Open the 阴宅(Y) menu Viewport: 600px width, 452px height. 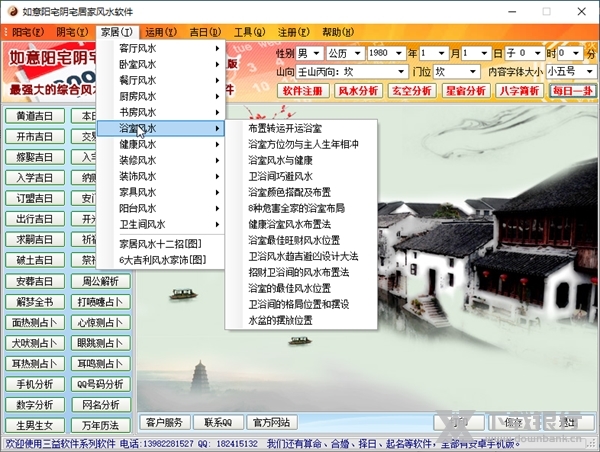coord(72,32)
